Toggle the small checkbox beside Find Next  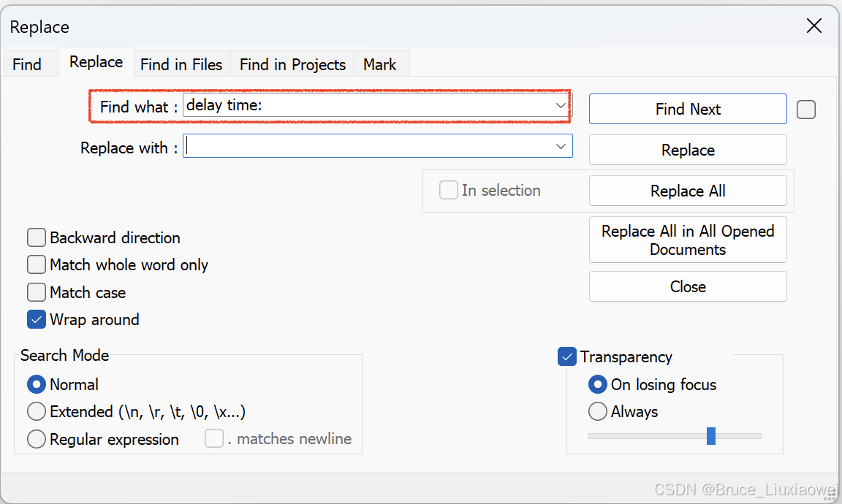click(806, 110)
